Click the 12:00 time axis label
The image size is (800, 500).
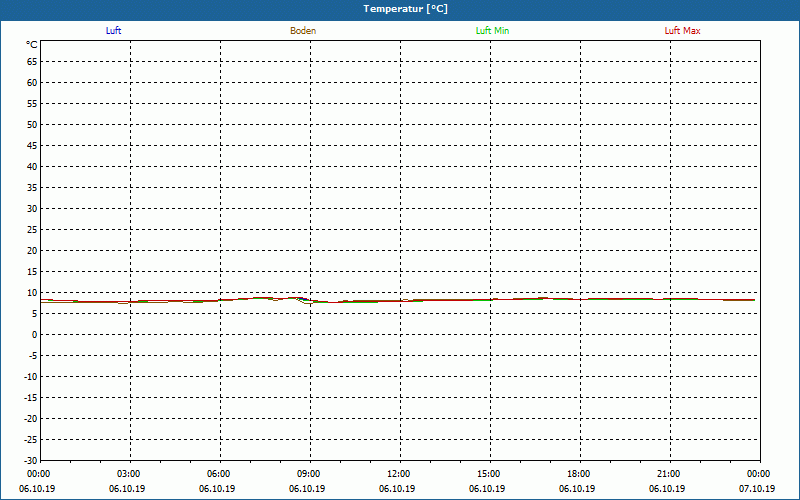tap(398, 474)
